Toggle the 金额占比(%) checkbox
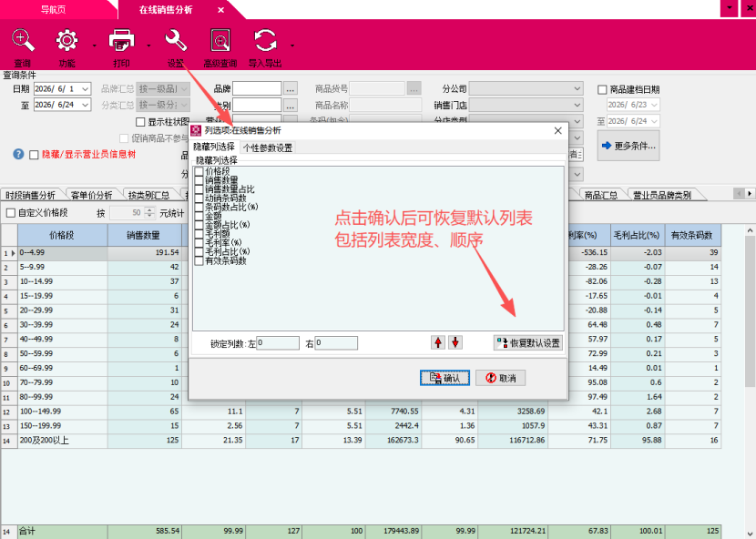This screenshot has height=539, width=756. pyautogui.click(x=199, y=225)
